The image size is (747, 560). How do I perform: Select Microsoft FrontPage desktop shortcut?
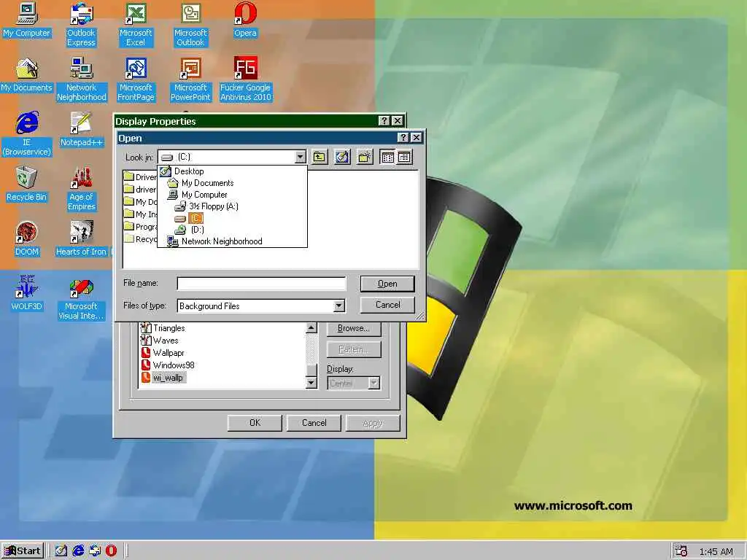click(136, 79)
